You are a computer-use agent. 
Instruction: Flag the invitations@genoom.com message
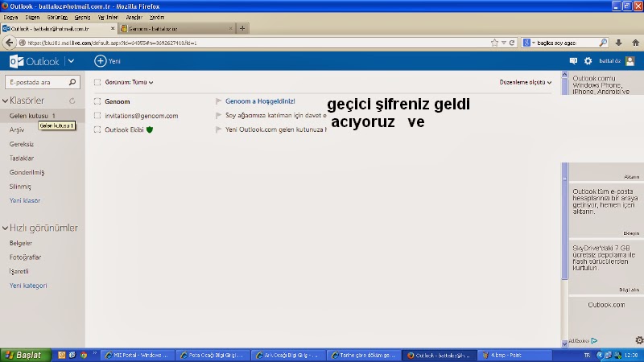tap(218, 115)
